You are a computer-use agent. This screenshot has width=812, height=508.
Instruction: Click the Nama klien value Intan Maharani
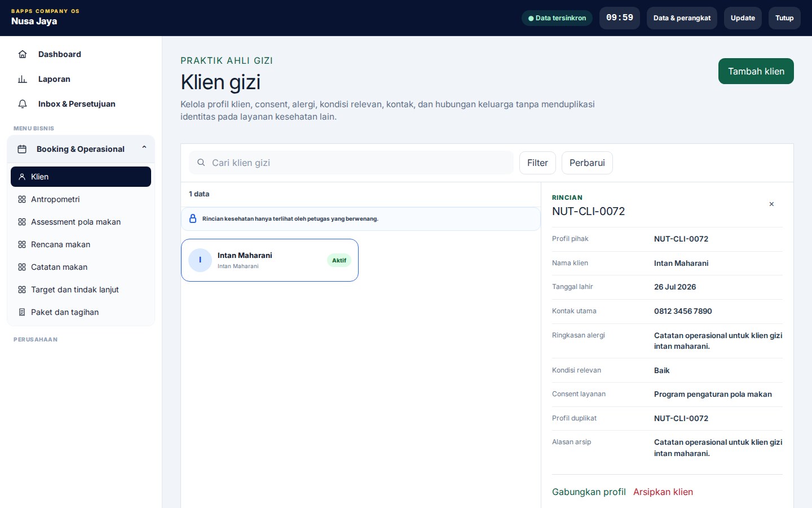681,263
